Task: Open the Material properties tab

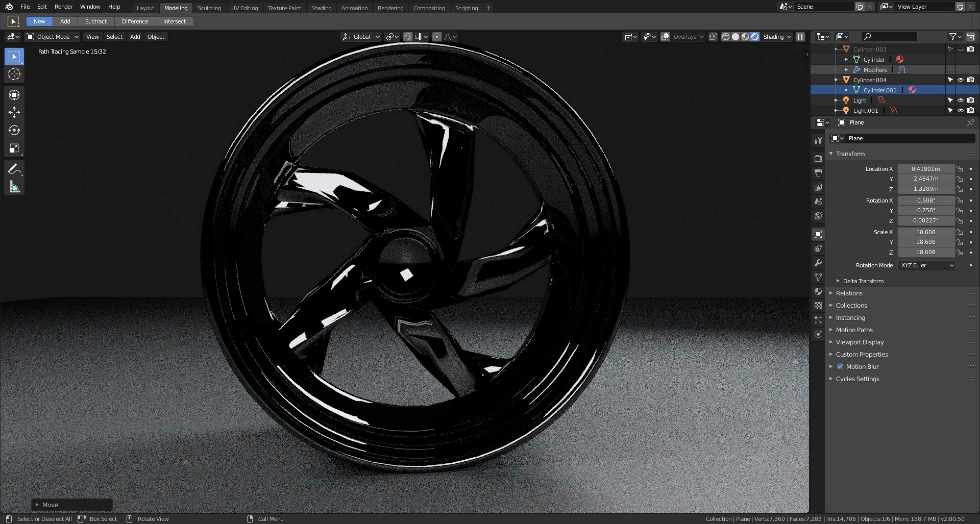Action: tap(818, 291)
